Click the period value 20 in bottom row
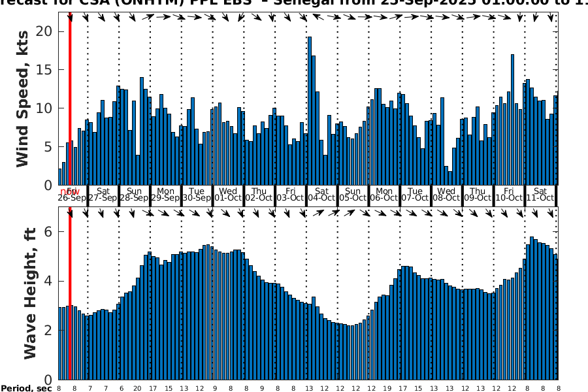The width and height of the screenshot is (588, 392). 137,388
